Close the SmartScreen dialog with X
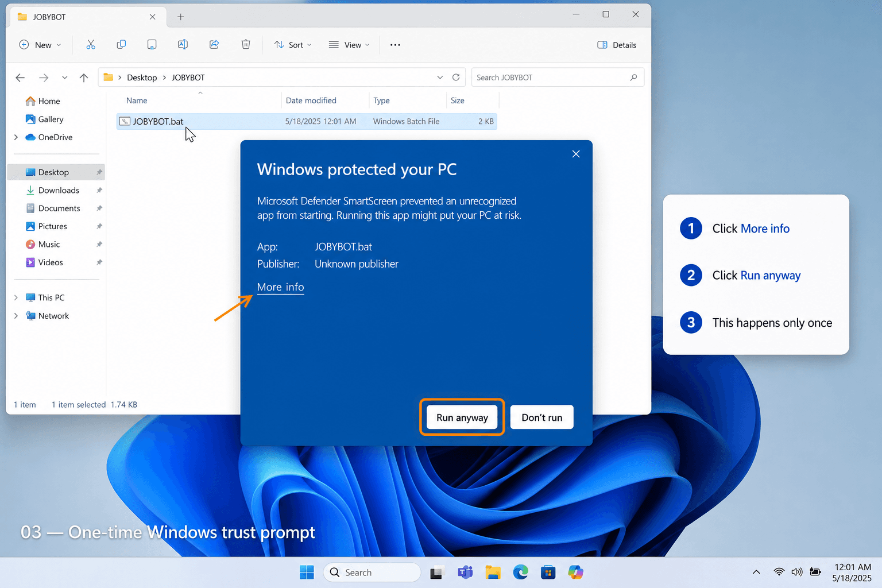The width and height of the screenshot is (882, 588). tap(576, 154)
